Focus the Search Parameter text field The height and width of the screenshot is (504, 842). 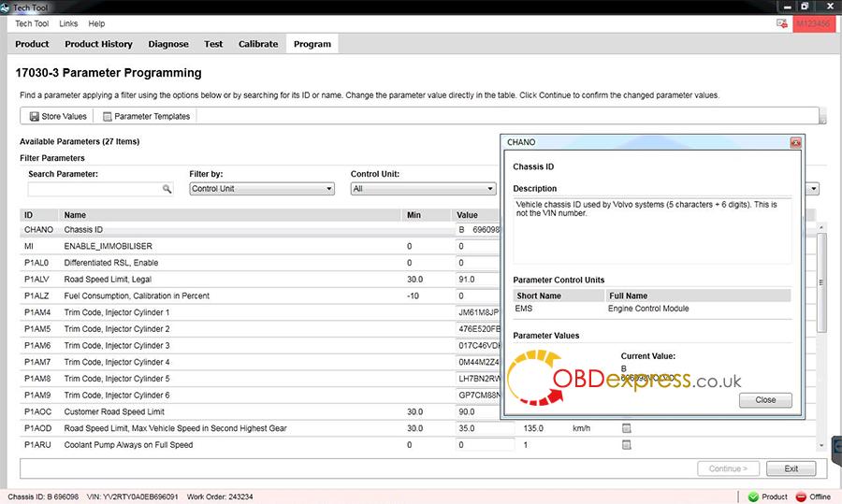[94, 189]
